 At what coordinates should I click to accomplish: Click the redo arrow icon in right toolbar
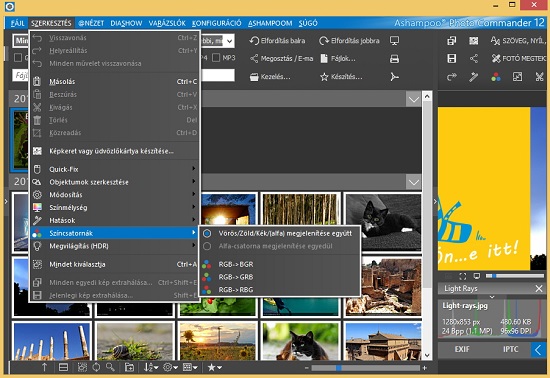pos(451,77)
